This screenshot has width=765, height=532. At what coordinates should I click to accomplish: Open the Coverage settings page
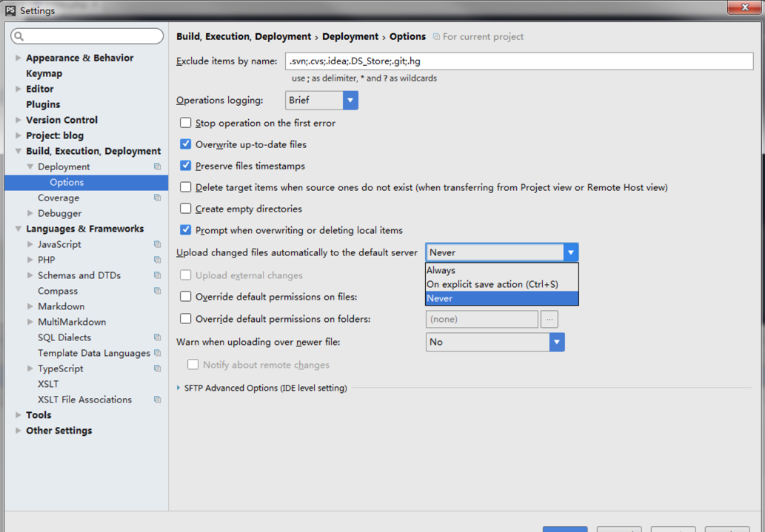[59, 198]
